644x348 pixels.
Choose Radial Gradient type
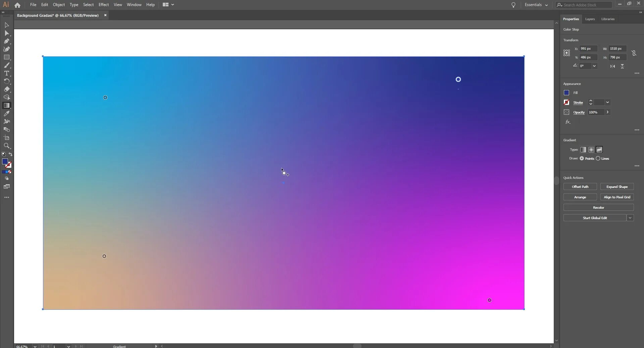click(591, 150)
